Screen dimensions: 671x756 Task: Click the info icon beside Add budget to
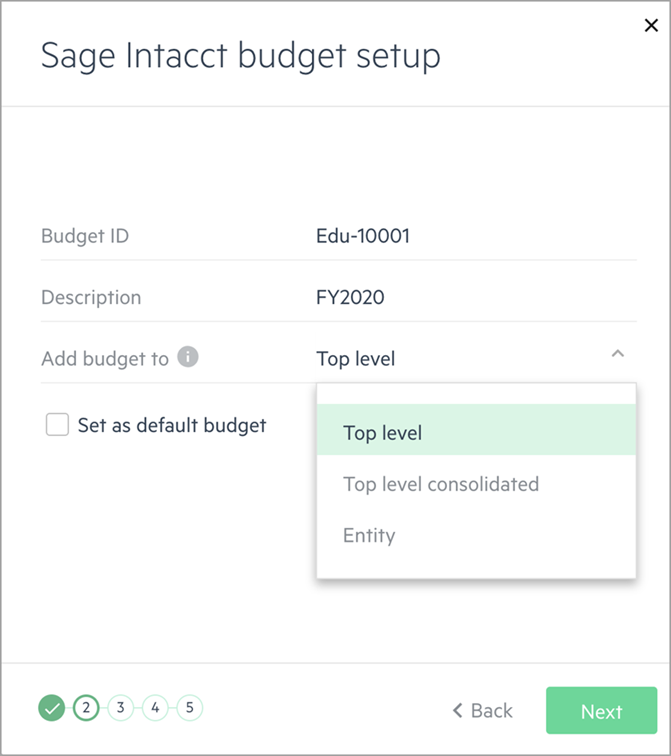point(188,357)
